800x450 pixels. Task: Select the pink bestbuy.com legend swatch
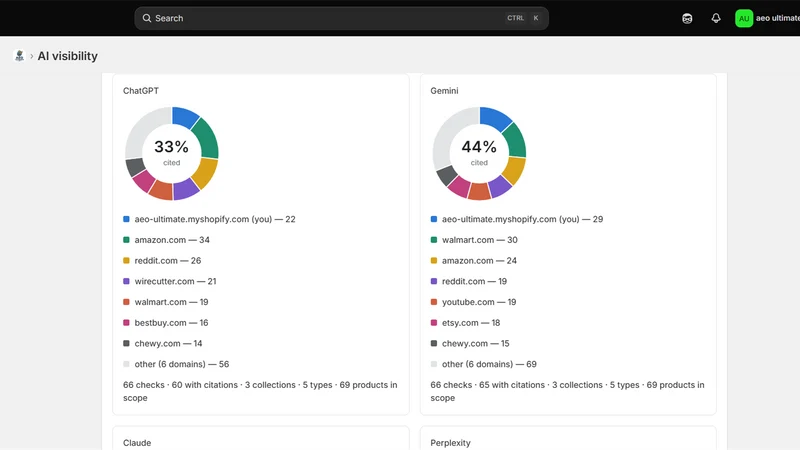coord(126,323)
